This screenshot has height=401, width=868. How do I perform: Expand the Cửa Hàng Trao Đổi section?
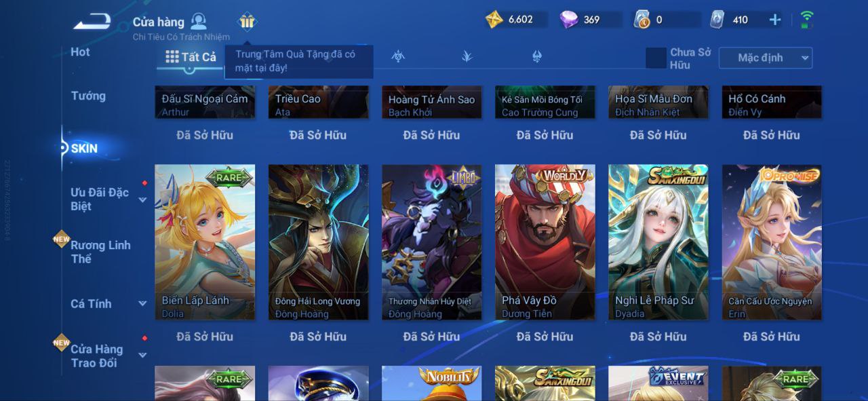[x=142, y=356]
